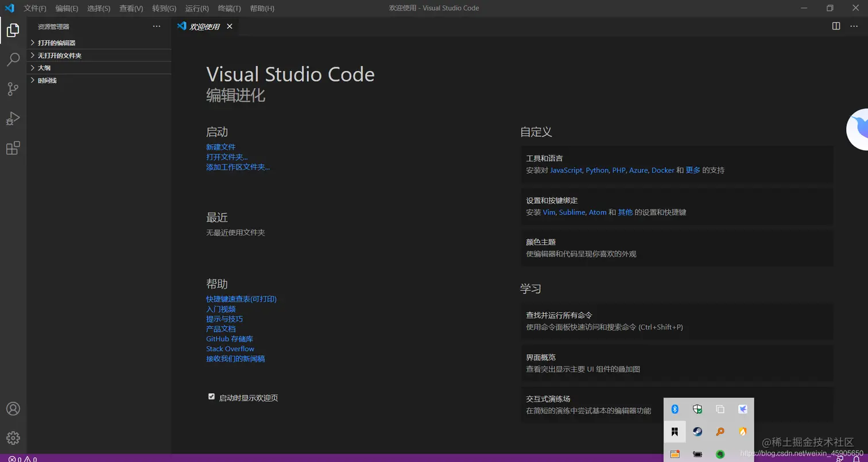The width and height of the screenshot is (868, 462).
Task: Click the 新建文件 link
Action: [220, 147]
